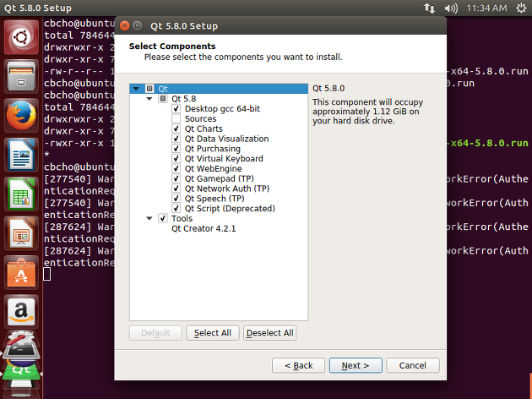Open the Files manager in the launcher
Screen dimensions: 532x399
(x=21, y=76)
